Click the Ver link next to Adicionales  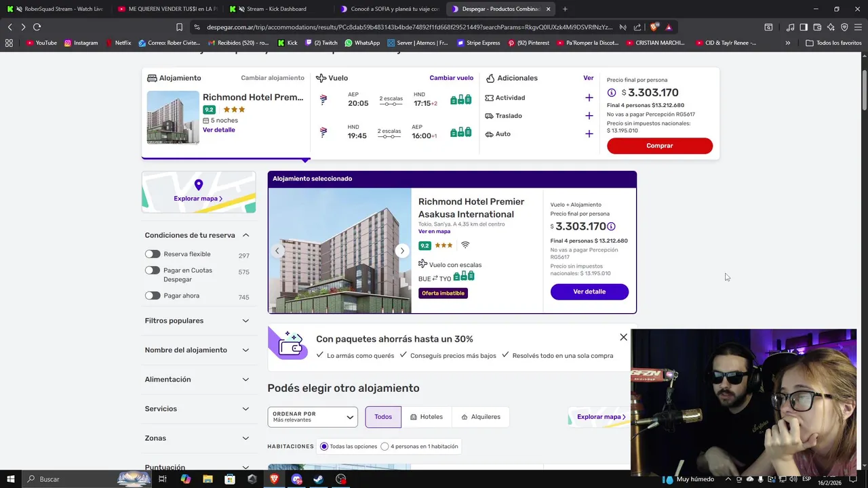(x=589, y=78)
